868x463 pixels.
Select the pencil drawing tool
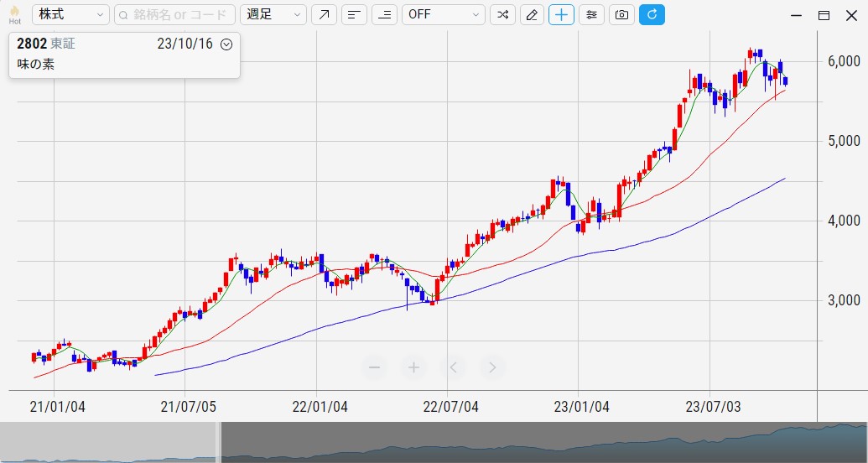click(x=532, y=15)
